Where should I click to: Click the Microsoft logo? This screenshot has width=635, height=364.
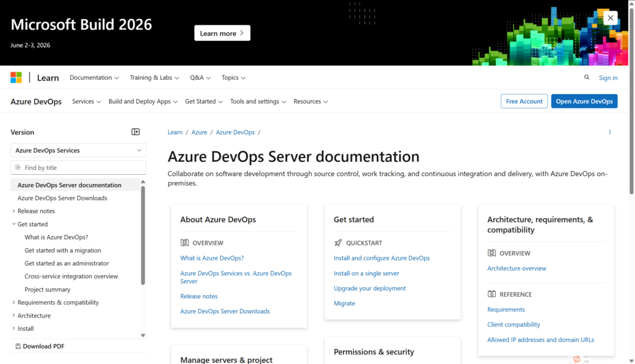click(16, 78)
